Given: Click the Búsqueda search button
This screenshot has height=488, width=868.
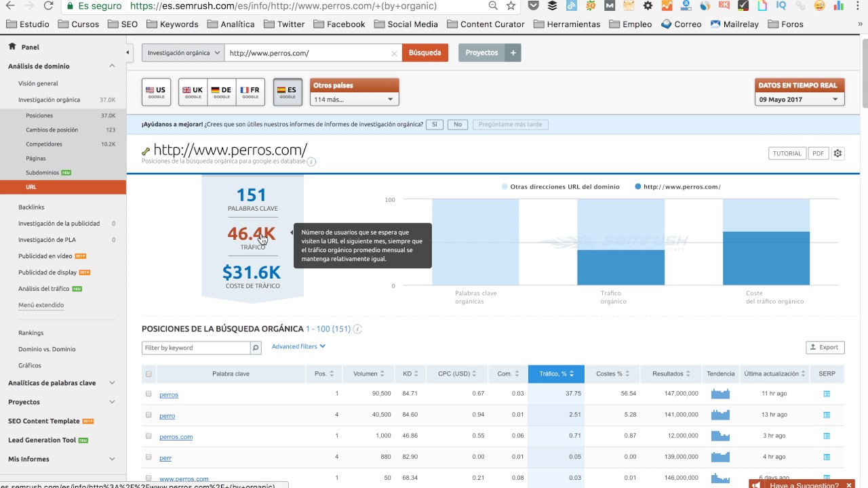Looking at the screenshot, I should point(425,53).
